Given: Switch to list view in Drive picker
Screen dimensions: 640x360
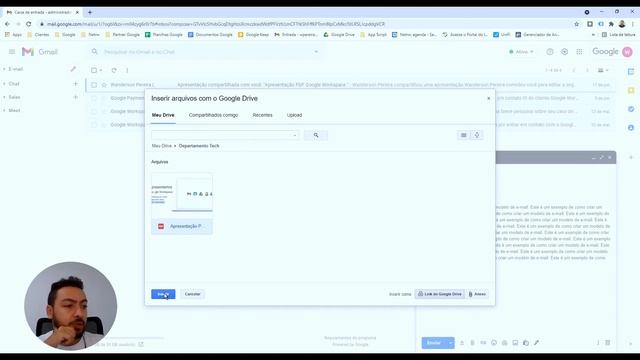Looking at the screenshot, I should point(464,135).
